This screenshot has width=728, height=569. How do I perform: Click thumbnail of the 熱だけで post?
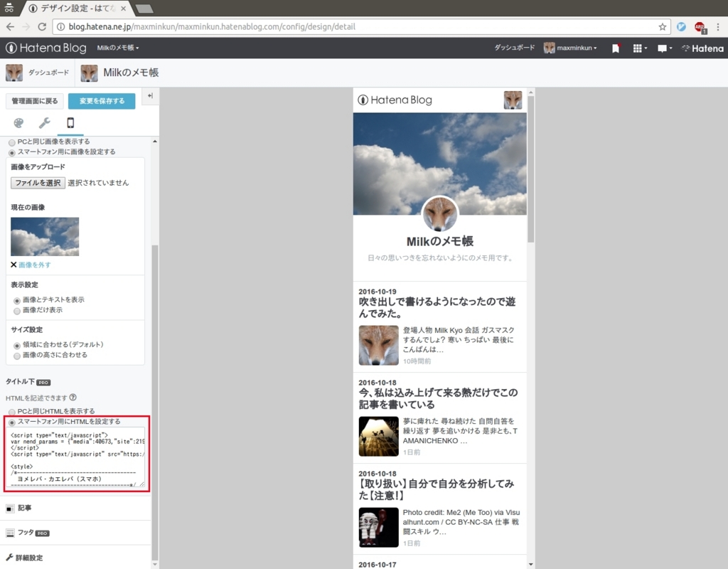click(378, 436)
